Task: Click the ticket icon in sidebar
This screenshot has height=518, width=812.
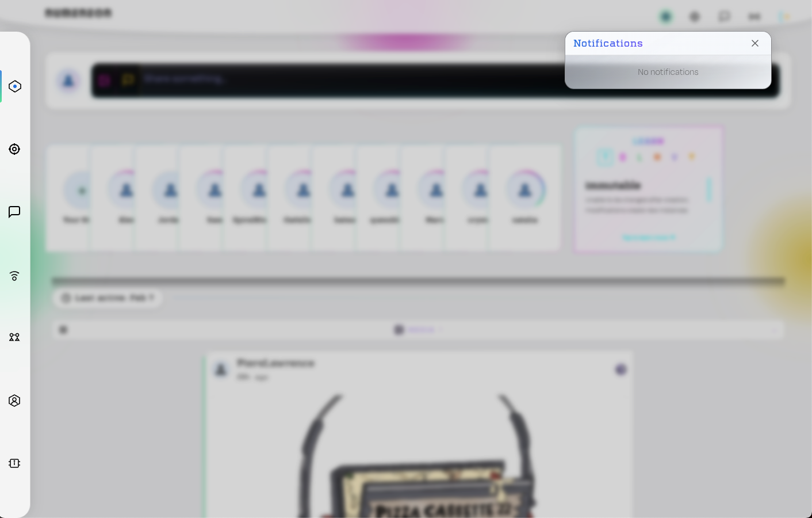Action: click(14, 463)
